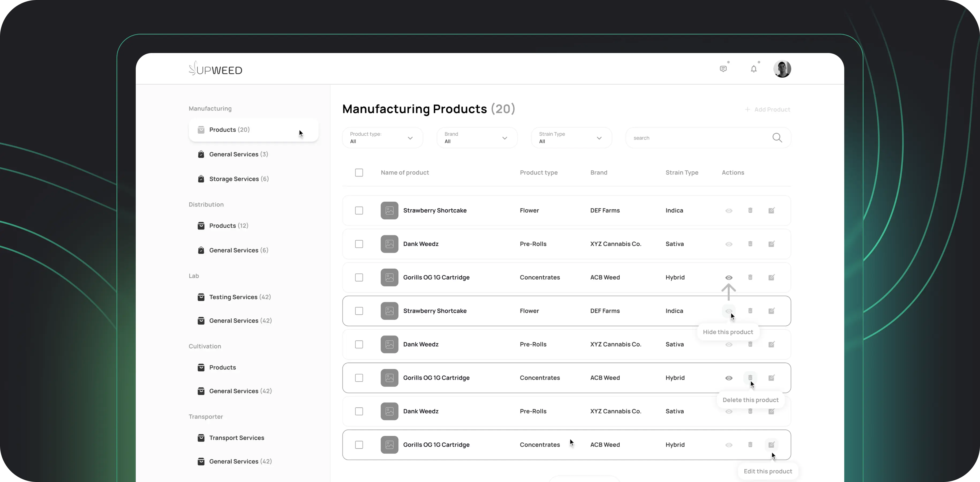Screen dimensions: 980x482
Task: Open the messages chat icon in header
Action: [723, 69]
